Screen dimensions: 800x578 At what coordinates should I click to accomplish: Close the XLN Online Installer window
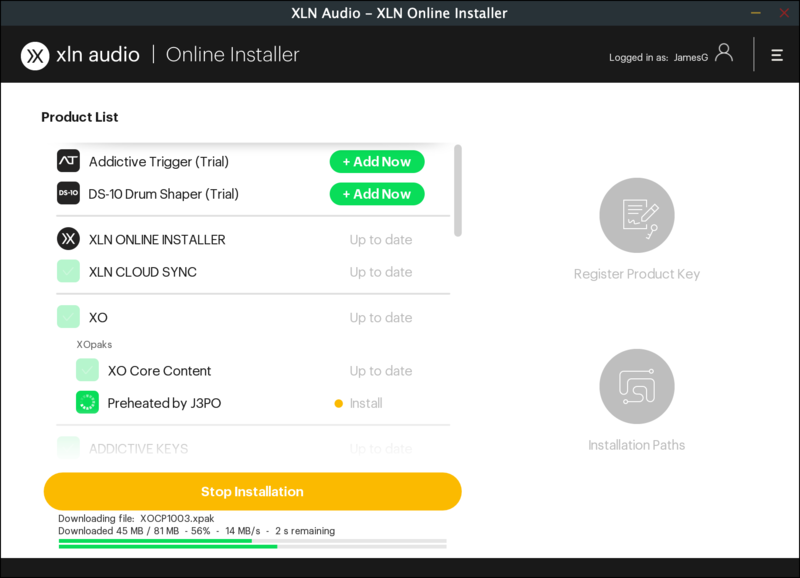[784, 13]
